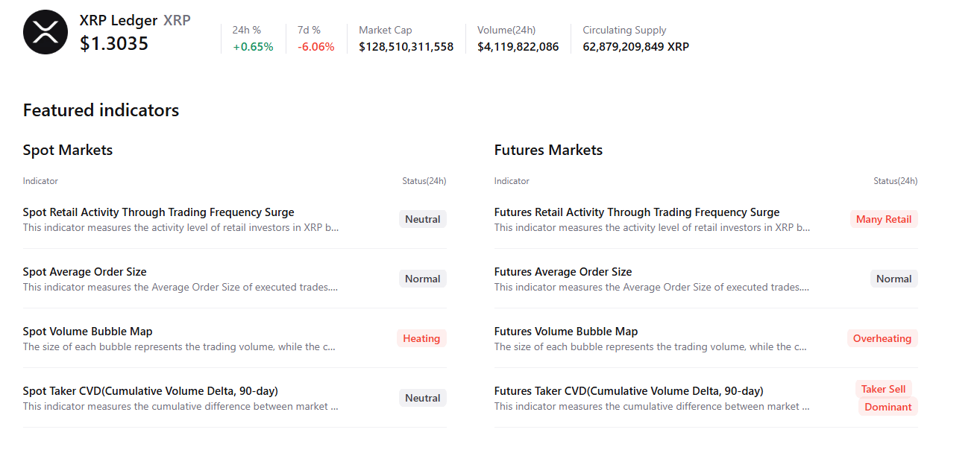This screenshot has width=980, height=450.
Task: Click the -6.06% 7d change value
Action: coord(316,47)
